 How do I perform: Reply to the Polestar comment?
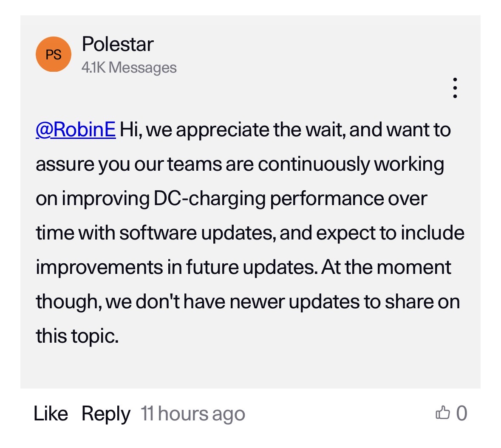pos(106,414)
